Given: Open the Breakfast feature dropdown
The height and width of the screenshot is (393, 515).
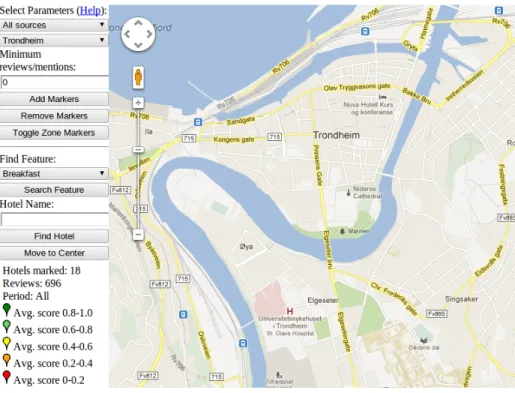Looking at the screenshot, I should pyautogui.click(x=54, y=173).
